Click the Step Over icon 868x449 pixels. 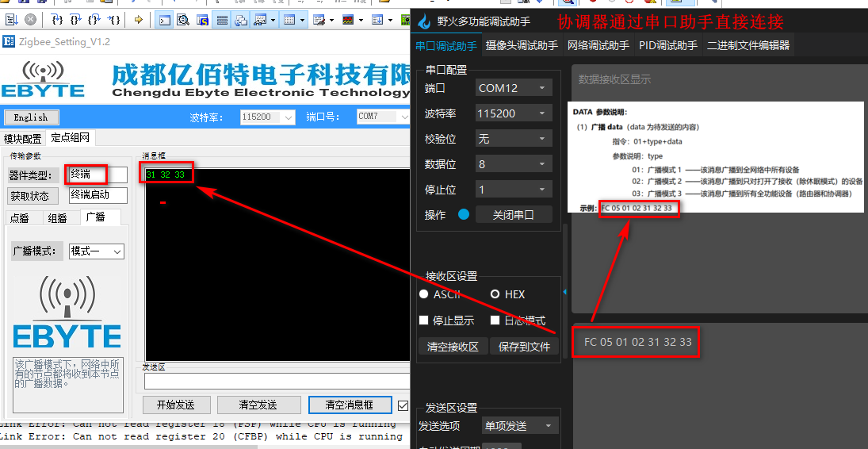coord(75,21)
